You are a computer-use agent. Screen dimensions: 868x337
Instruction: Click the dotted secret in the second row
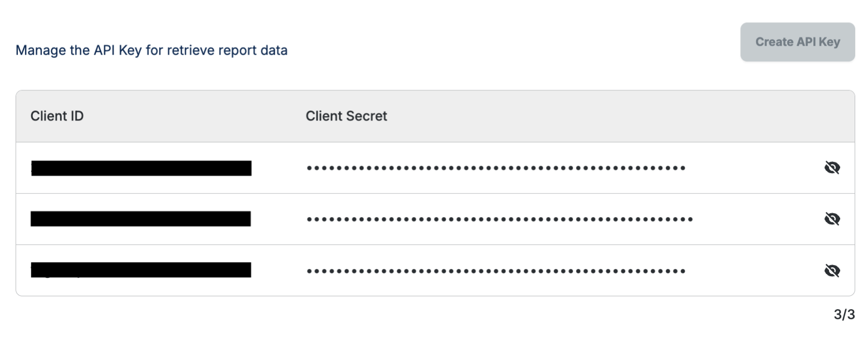click(499, 219)
